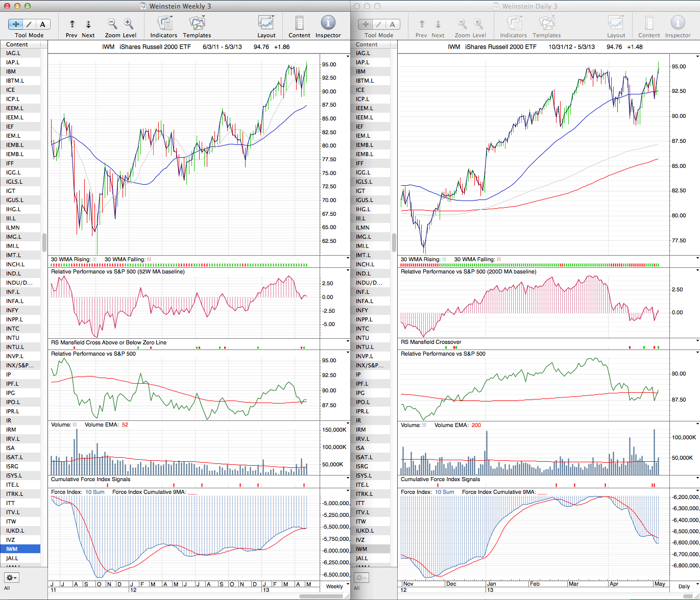700x600 pixels.
Task: Click the Prev arrow in Weekly toolbar
Action: click(72, 24)
